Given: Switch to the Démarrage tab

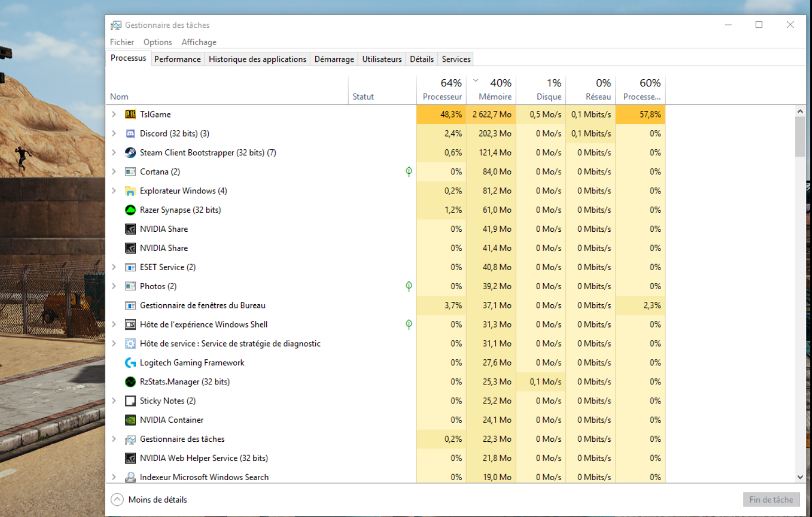Looking at the screenshot, I should pyautogui.click(x=334, y=59).
